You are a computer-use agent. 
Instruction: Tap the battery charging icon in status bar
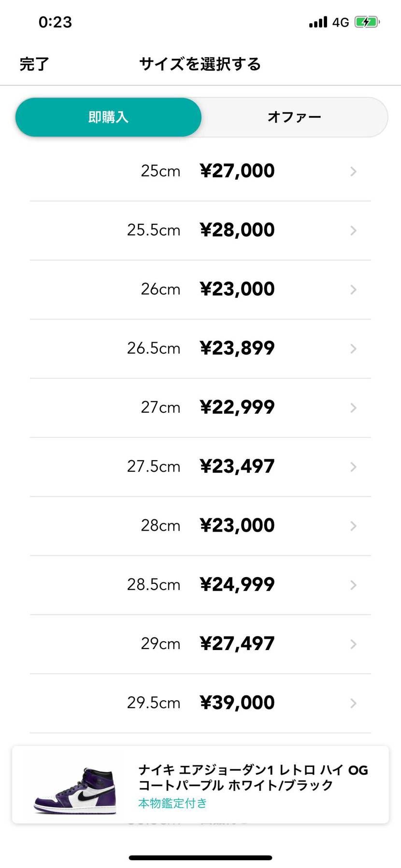click(367, 22)
